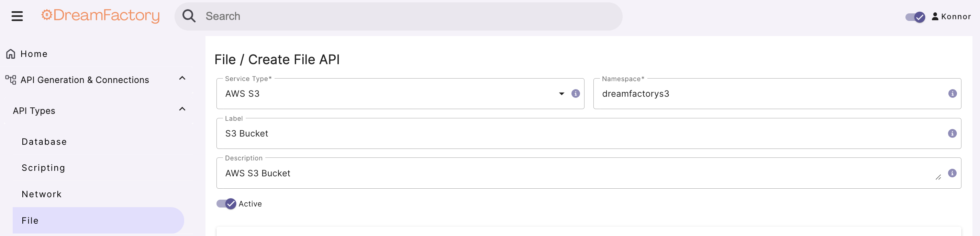Viewport: 980px width, 236px height.
Task: Select the Scripting menu item
Action: [43, 167]
